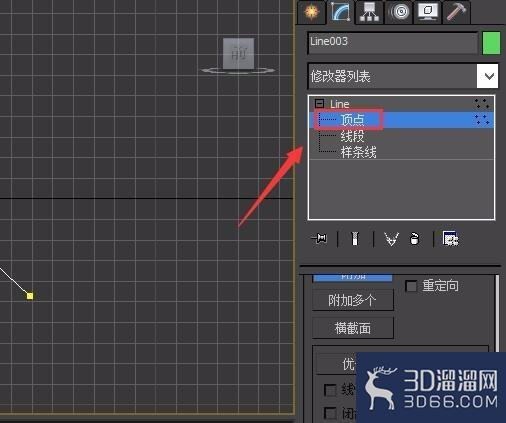Open the Hierarchy panel tab
This screenshot has height=423, width=506.
[x=369, y=12]
